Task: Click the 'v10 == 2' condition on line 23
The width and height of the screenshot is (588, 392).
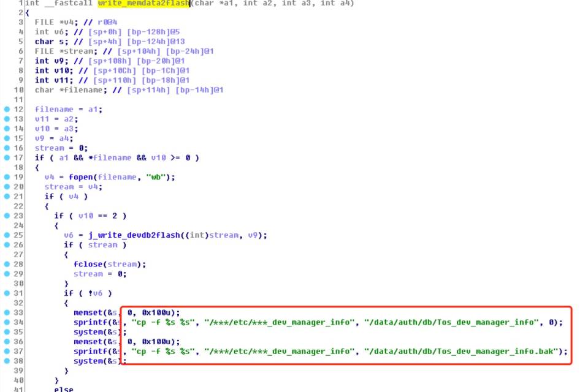Action: coord(98,216)
